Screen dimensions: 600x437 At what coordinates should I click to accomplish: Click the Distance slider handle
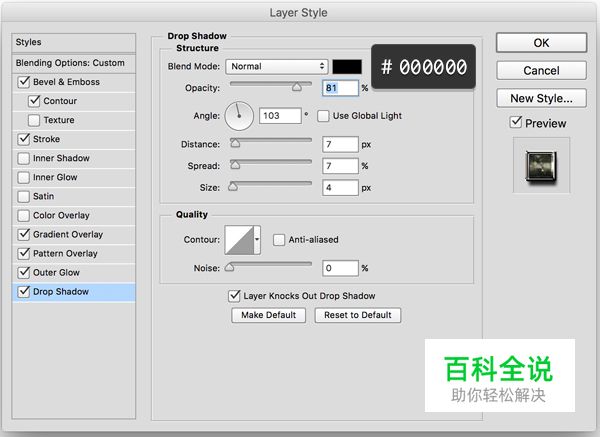[235, 143]
